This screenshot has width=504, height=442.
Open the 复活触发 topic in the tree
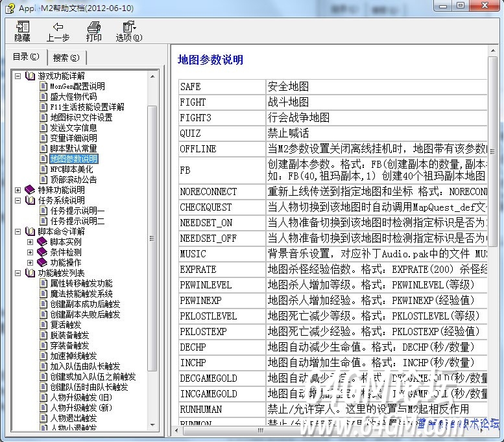coord(66,325)
